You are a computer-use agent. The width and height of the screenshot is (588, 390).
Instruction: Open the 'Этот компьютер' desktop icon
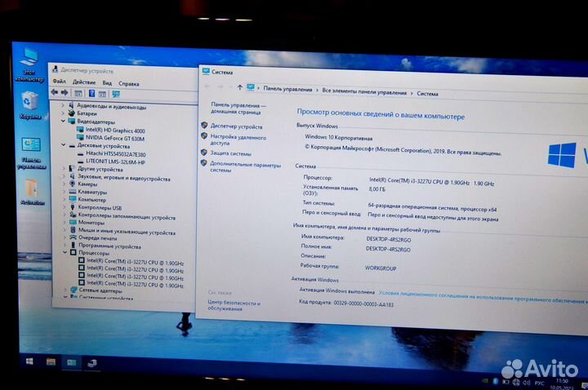tap(29, 65)
